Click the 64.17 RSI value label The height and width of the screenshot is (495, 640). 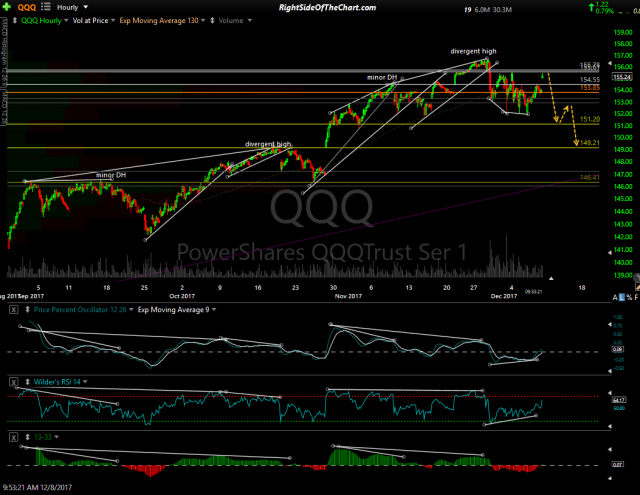tap(617, 400)
